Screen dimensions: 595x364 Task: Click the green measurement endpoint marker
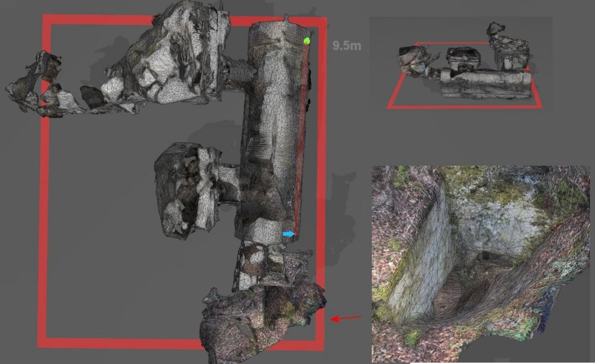coord(307,40)
